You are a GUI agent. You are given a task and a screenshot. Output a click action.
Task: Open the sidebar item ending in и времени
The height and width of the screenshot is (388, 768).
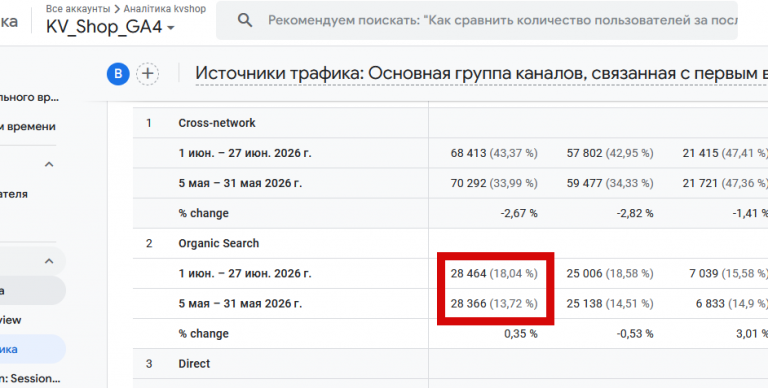[x=28, y=126]
